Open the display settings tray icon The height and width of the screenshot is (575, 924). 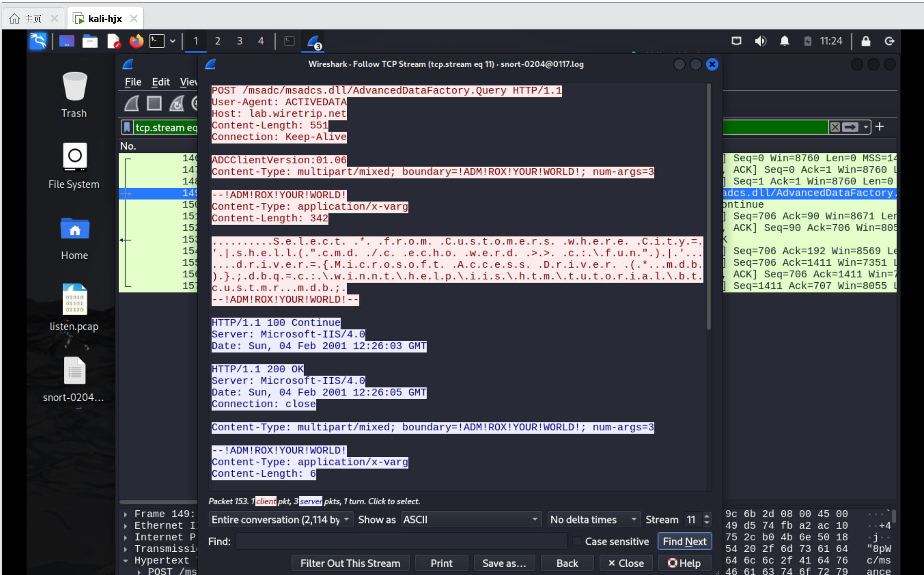pos(737,41)
